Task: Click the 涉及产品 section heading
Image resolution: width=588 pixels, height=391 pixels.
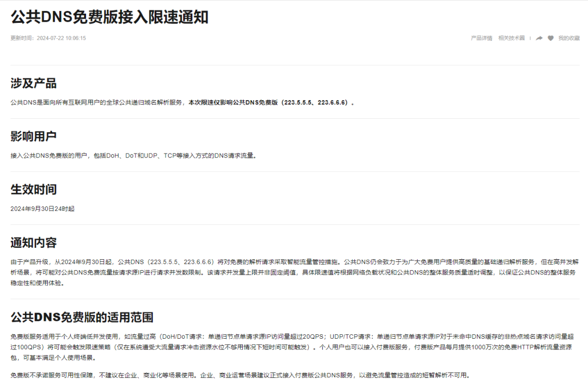Action: [x=33, y=83]
